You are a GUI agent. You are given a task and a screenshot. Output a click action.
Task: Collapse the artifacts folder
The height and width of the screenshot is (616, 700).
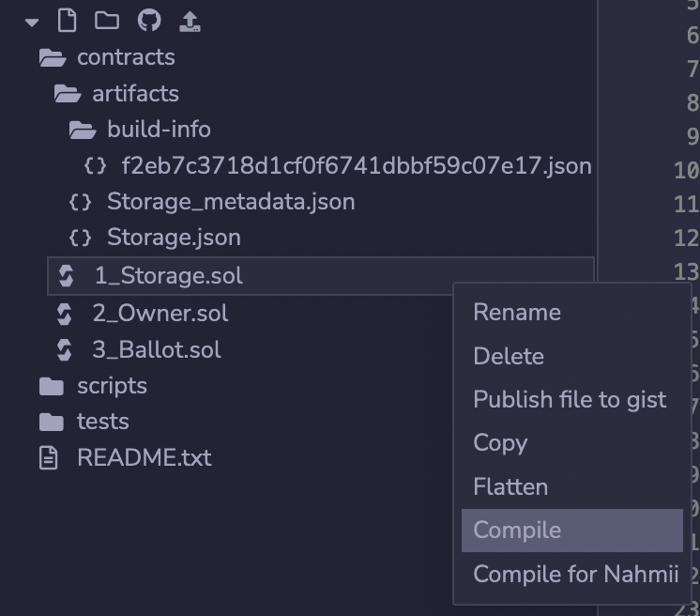click(x=67, y=94)
